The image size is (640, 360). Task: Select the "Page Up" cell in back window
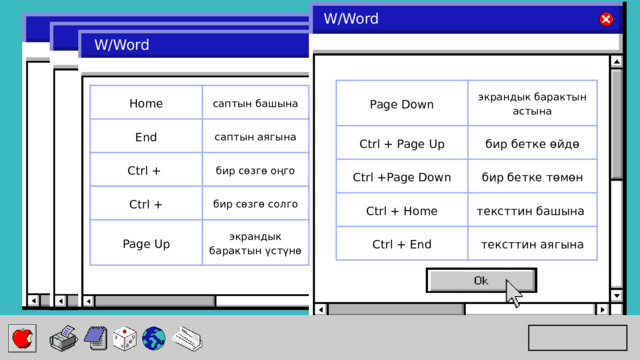tap(146, 243)
